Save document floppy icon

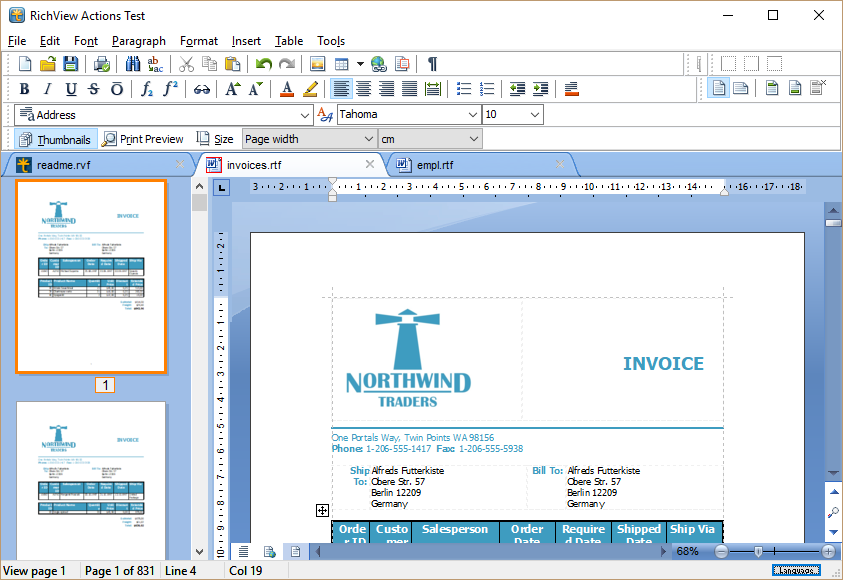[70, 64]
